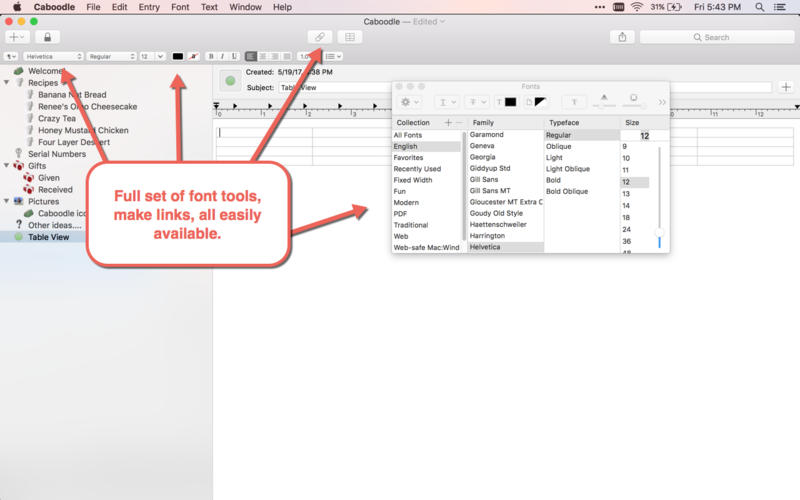
Task: Click the text shadow button in Fonts panel
Action: (x=574, y=102)
